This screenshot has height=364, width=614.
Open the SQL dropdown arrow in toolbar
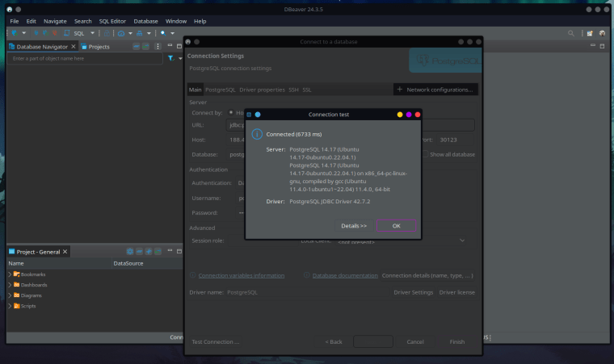(x=93, y=33)
